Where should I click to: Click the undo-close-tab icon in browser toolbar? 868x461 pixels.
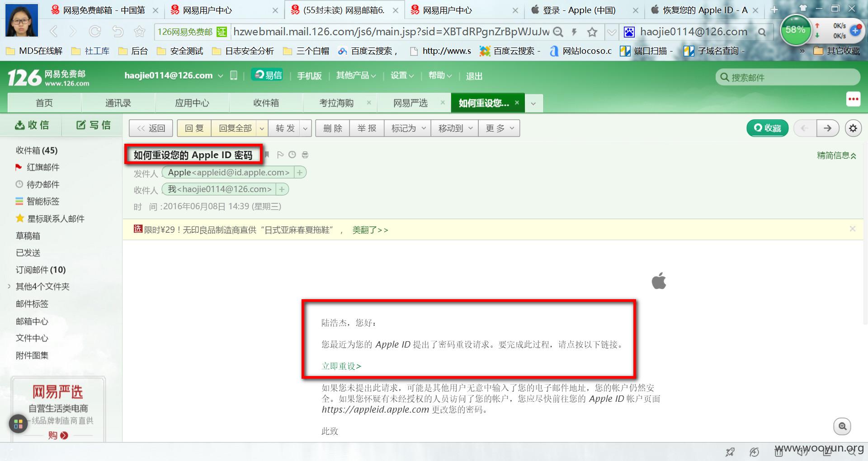[118, 31]
